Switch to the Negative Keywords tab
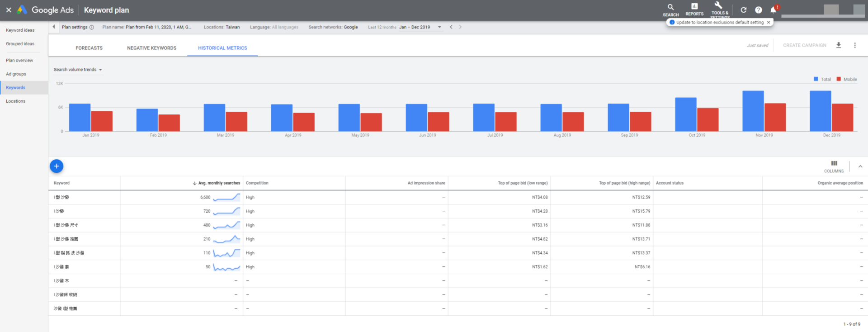Viewport: 868px width, 332px height. (151, 48)
